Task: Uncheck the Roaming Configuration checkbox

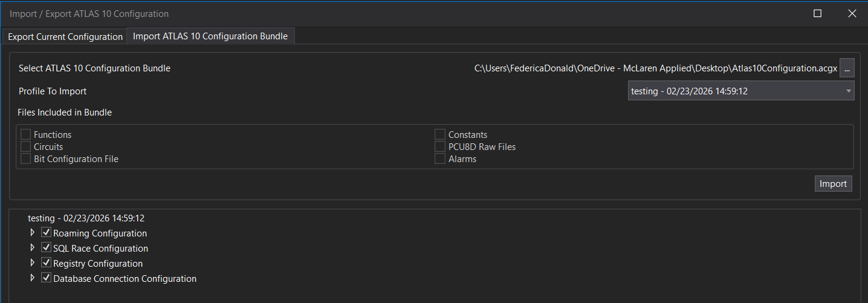Action: (x=46, y=232)
